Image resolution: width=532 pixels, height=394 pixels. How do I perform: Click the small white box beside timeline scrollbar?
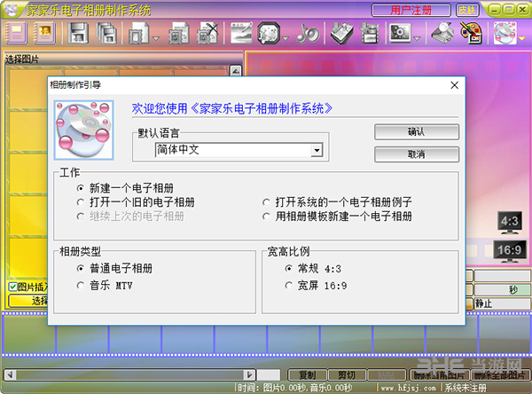[269, 375]
